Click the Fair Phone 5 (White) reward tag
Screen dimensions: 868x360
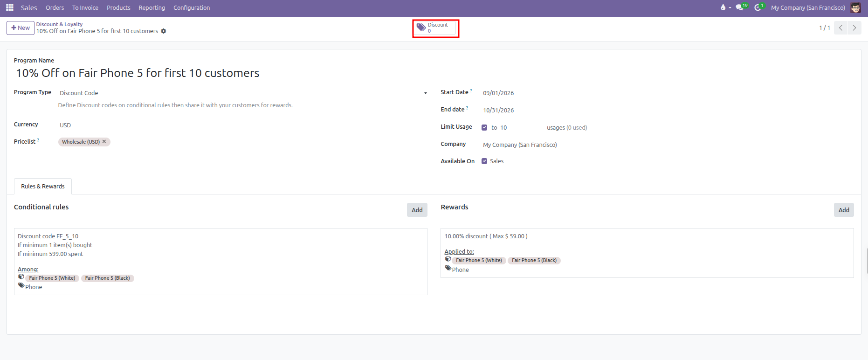(479, 261)
